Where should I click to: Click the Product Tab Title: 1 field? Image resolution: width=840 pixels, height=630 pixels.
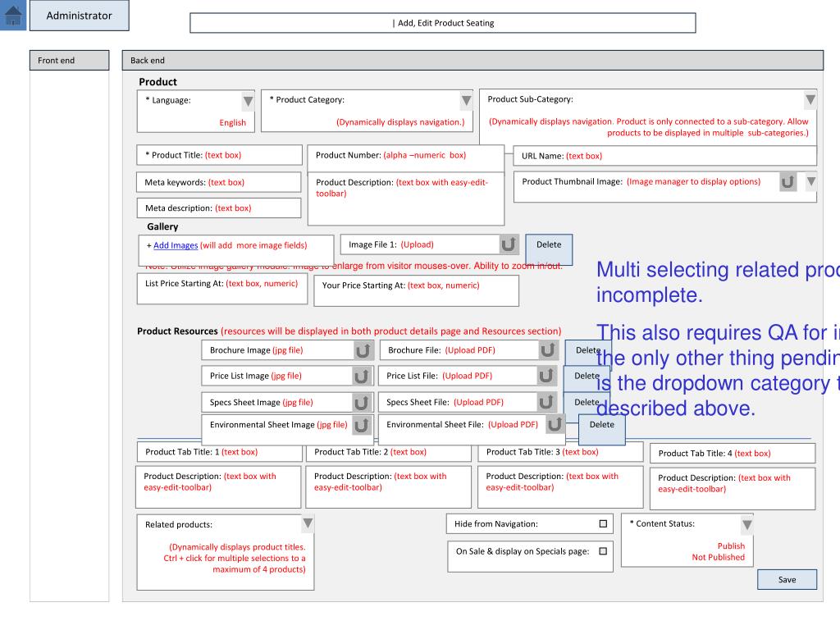click(x=220, y=452)
